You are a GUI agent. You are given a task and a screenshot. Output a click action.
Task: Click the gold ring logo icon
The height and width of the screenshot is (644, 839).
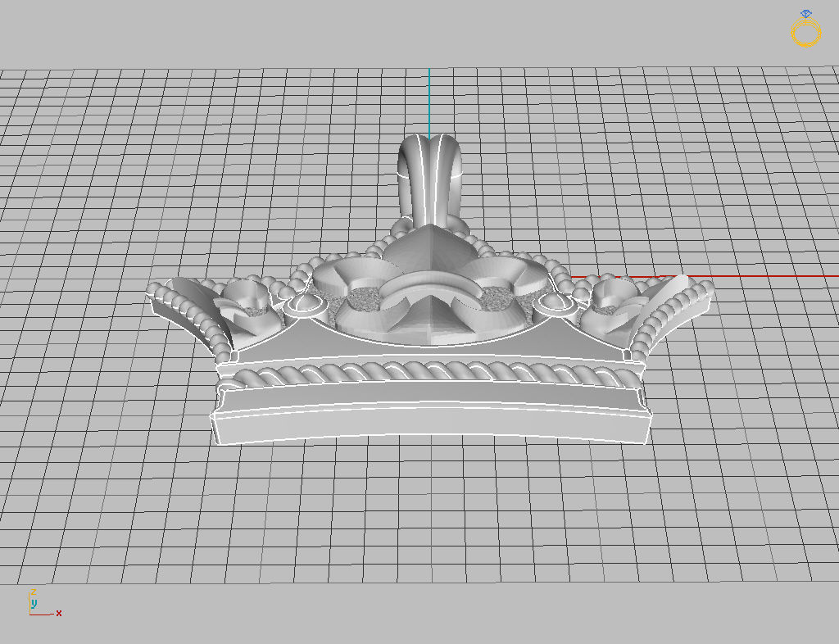[806, 29]
